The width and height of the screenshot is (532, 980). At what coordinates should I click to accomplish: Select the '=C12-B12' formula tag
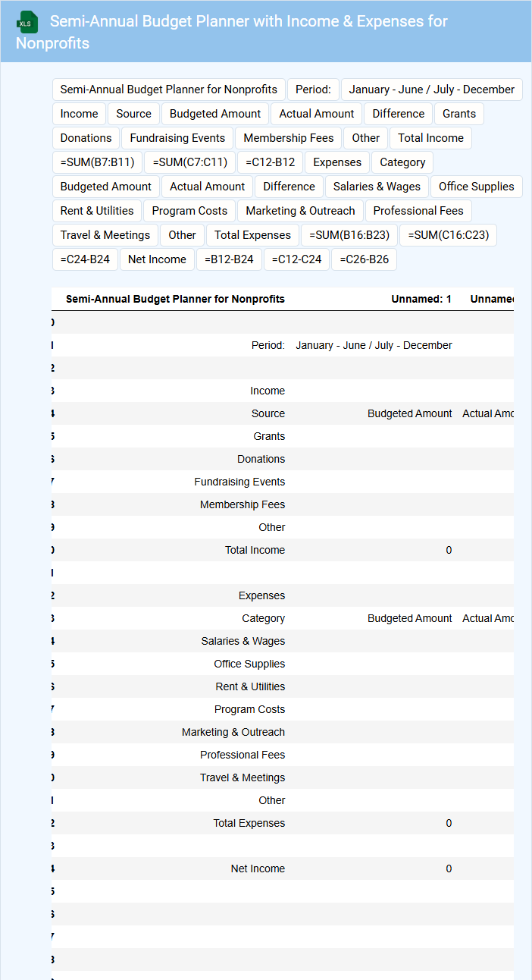tap(271, 162)
